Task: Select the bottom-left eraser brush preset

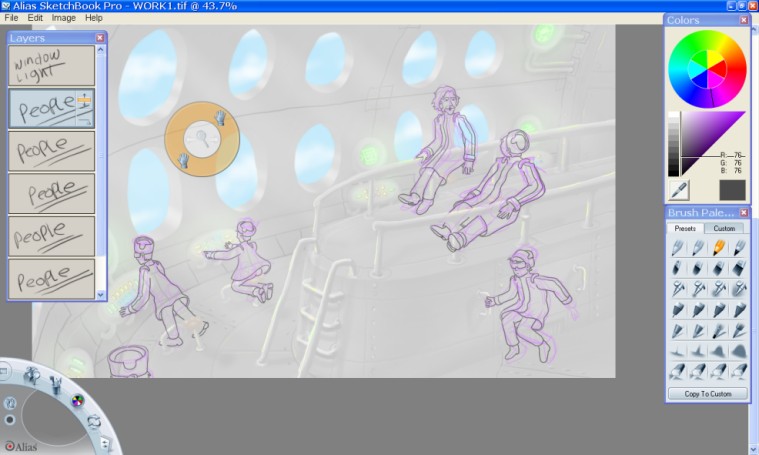Action: point(679,372)
